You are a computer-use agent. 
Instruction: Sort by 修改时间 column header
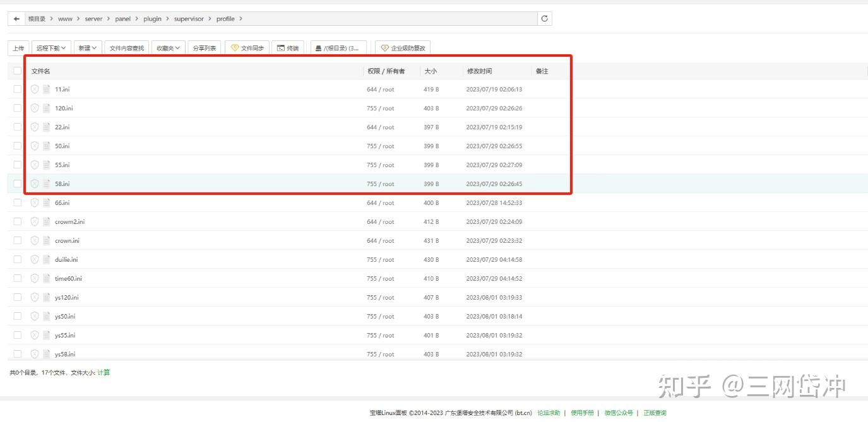point(479,71)
